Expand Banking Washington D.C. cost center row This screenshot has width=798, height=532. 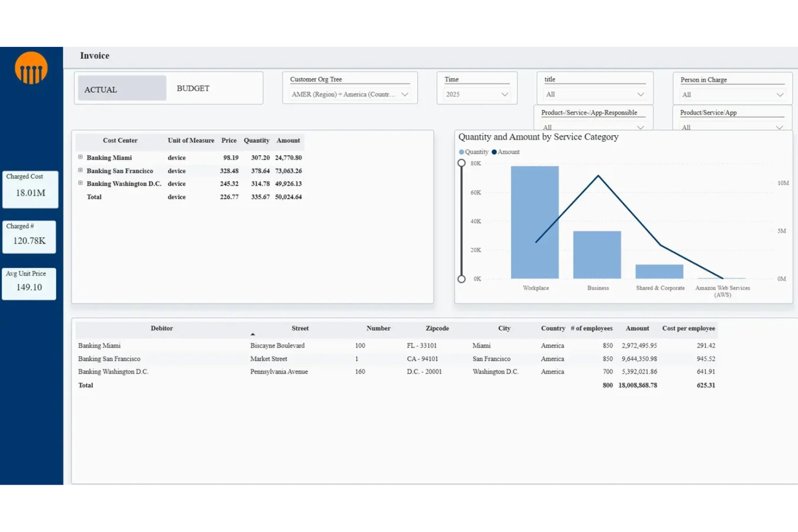pyautogui.click(x=80, y=183)
